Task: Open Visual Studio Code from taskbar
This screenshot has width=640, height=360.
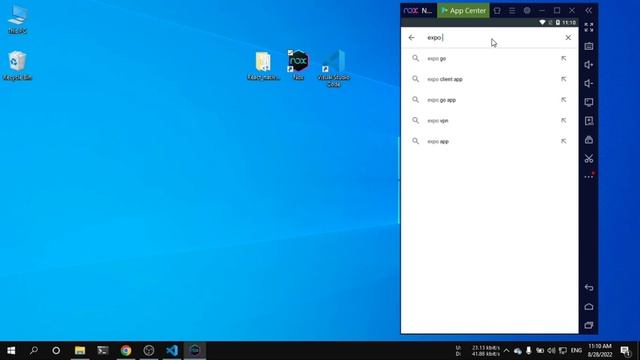Action: 172,350
